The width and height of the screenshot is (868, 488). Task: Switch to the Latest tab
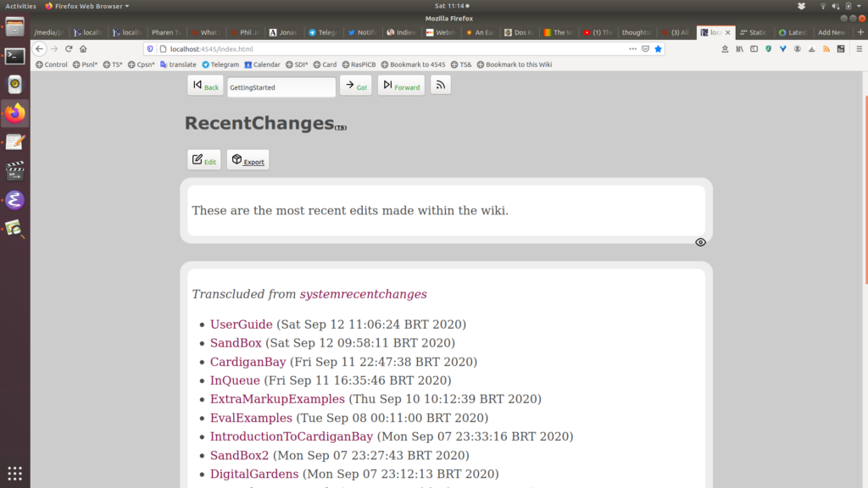pos(793,33)
